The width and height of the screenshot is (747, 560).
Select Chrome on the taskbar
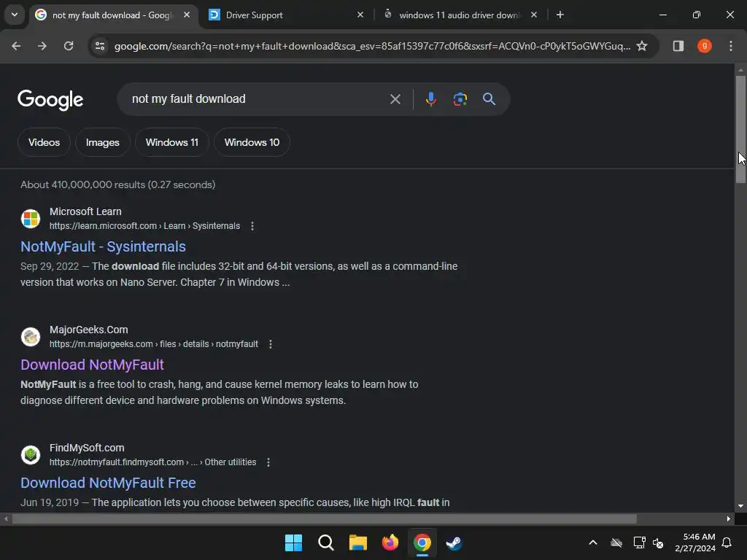point(422,542)
